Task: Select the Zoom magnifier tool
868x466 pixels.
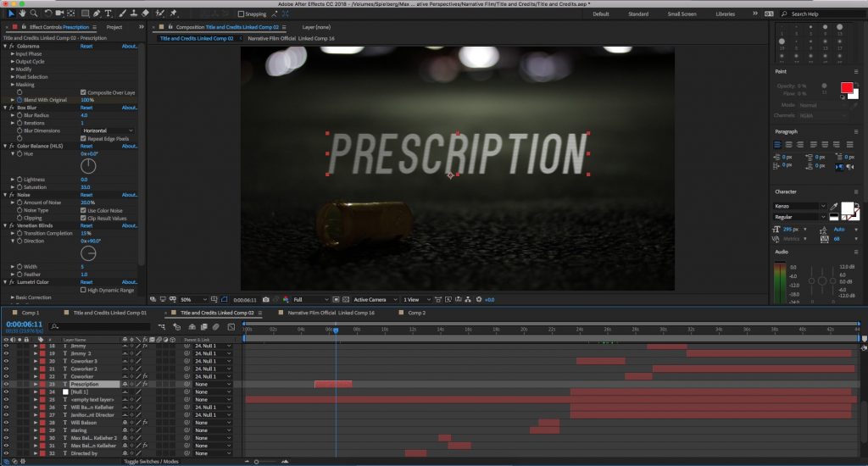Action: coord(34,14)
